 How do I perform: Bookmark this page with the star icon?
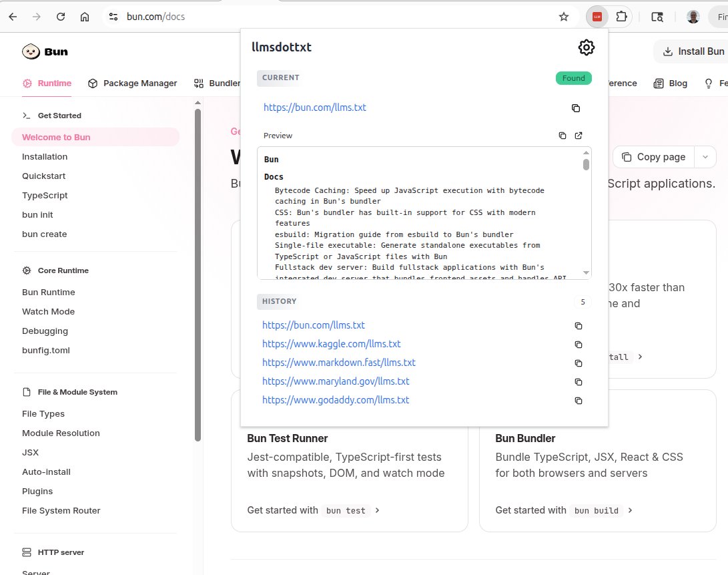564,17
